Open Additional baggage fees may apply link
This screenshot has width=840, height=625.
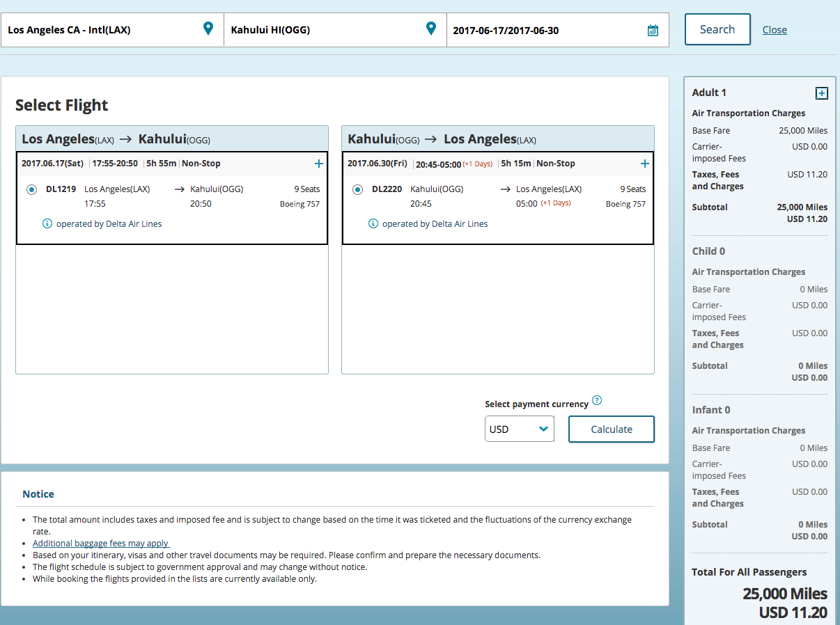pos(101,543)
